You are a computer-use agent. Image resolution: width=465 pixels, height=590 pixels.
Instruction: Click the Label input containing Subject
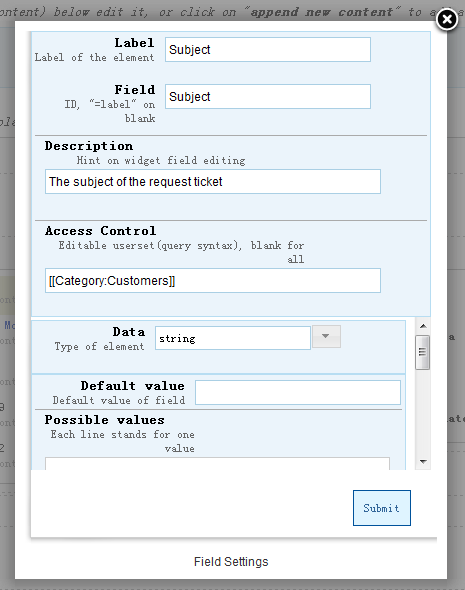268,49
